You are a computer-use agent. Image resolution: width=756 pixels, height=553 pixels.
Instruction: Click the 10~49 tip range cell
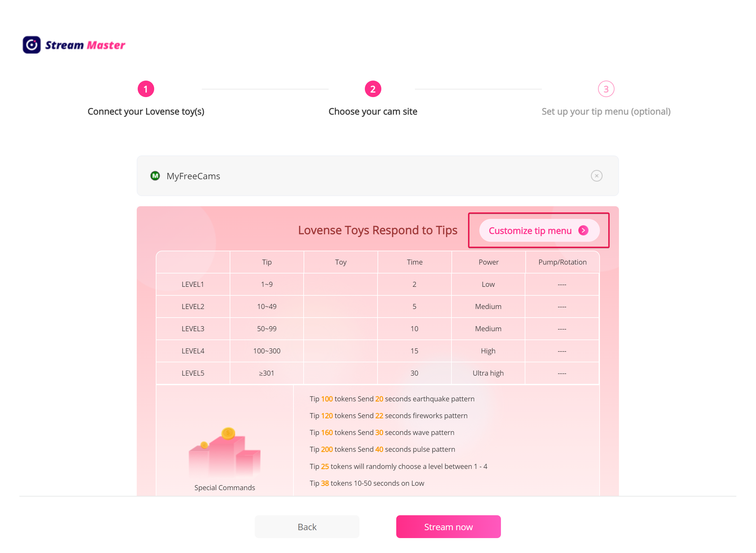(x=267, y=306)
